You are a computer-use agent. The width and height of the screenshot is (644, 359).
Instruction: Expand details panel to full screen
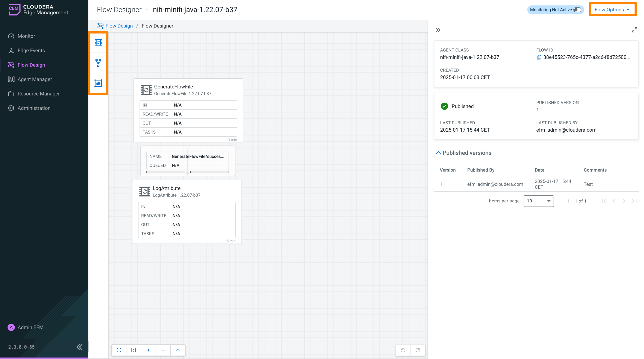(x=634, y=30)
